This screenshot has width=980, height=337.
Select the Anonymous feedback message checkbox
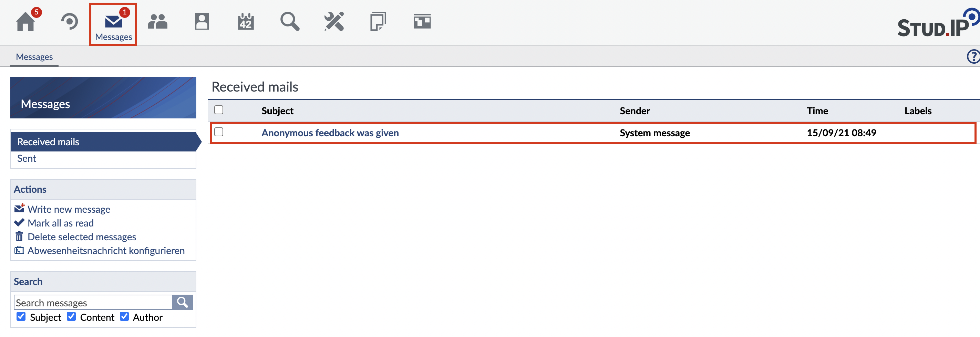219,132
